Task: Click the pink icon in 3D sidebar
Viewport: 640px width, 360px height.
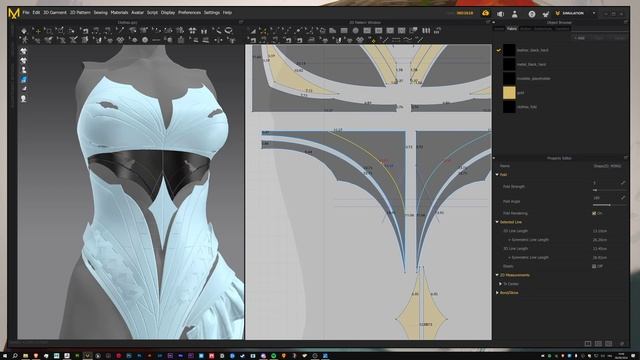Action: point(24,89)
